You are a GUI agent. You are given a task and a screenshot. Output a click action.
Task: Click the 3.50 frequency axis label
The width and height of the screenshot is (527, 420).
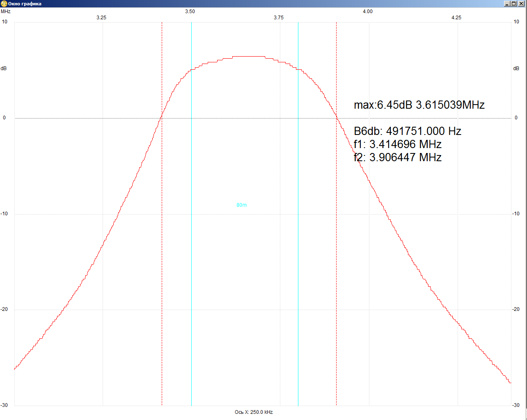190,11
